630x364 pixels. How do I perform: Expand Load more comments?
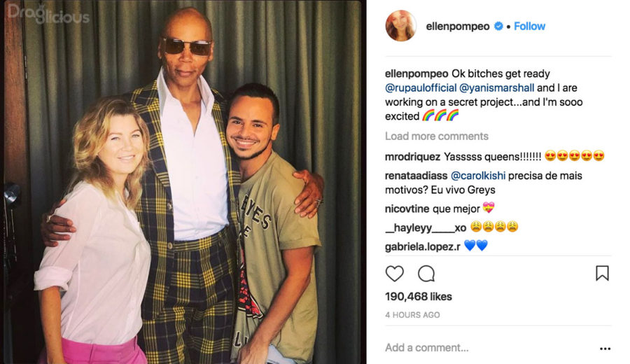pyautogui.click(x=437, y=136)
